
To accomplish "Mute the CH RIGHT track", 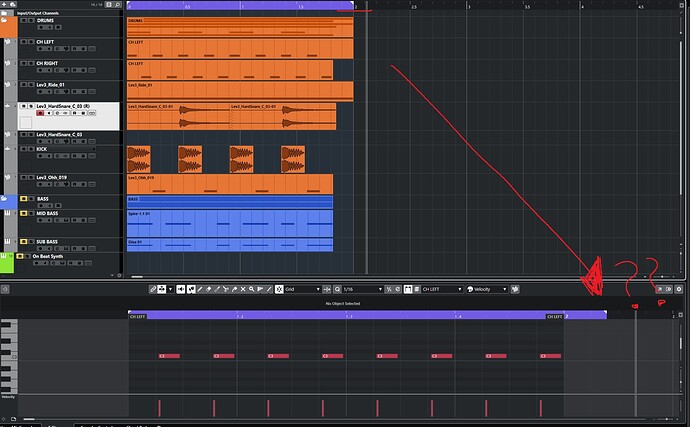I will tap(24, 63).
